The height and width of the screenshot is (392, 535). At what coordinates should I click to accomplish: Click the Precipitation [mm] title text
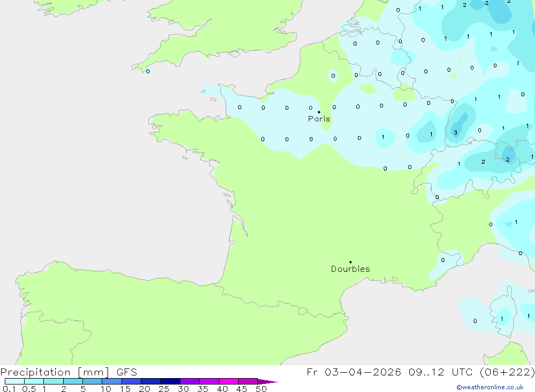55,372
